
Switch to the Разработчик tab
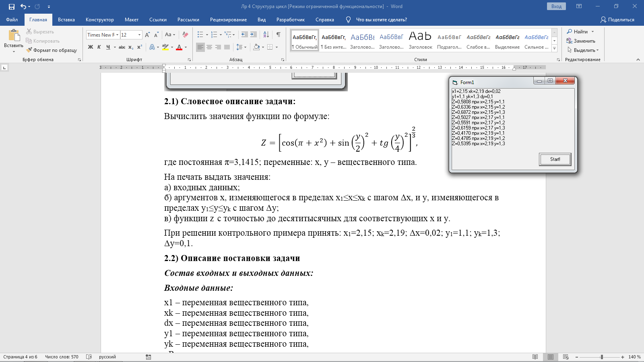point(290,19)
